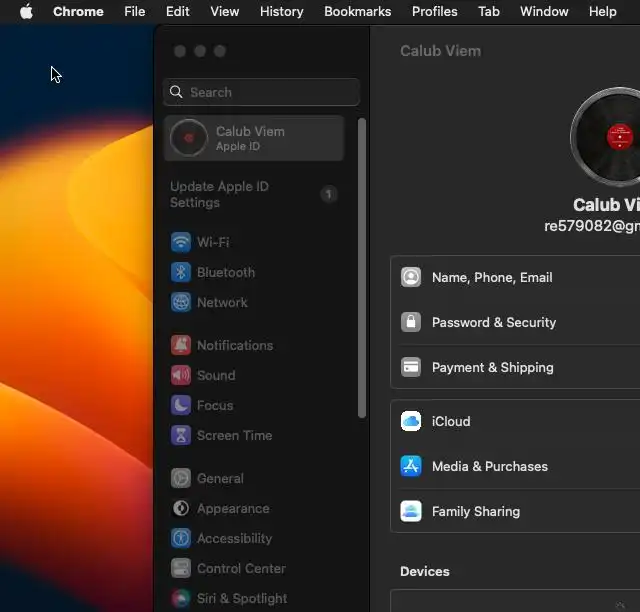The image size is (640, 612).
Task: Click the email address under profile name
Action: point(592,226)
